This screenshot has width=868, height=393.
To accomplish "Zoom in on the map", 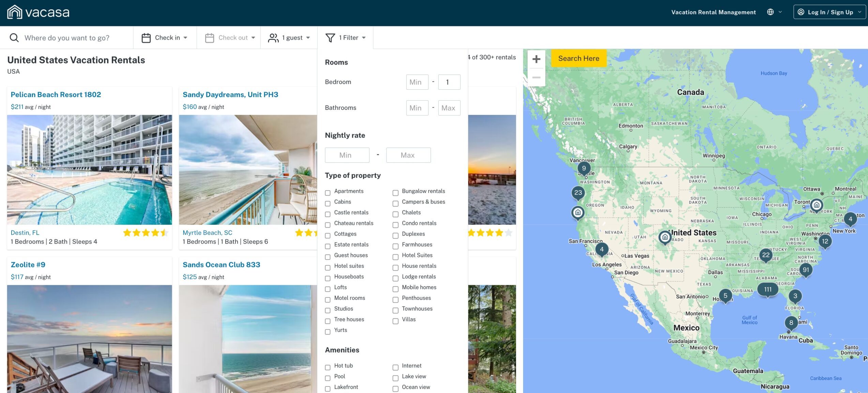I will click(536, 59).
